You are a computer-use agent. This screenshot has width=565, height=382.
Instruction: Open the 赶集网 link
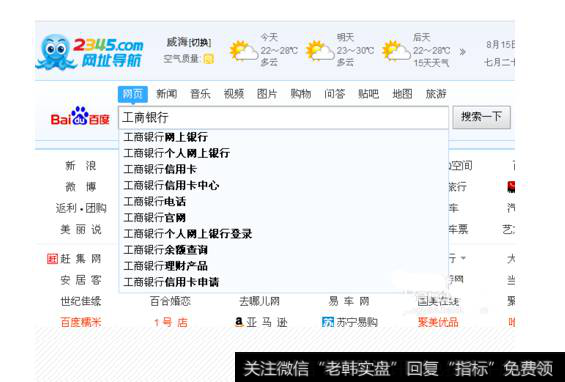pyautogui.click(x=81, y=259)
